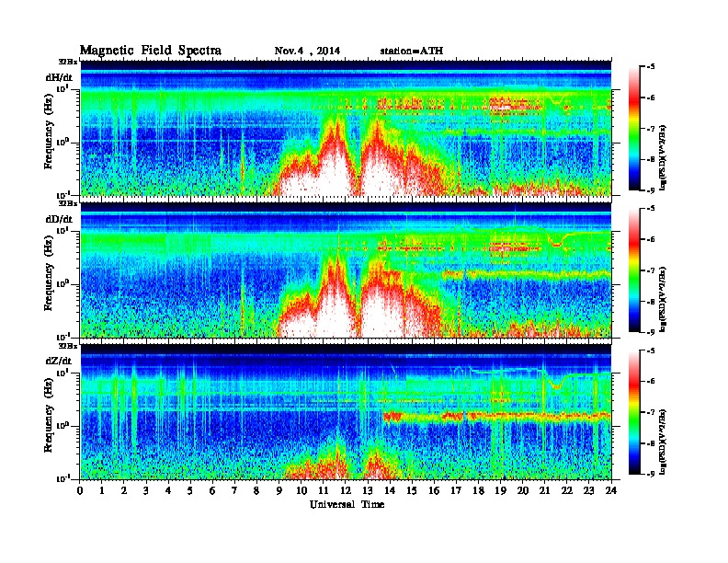The height and width of the screenshot is (563, 728).
Task: Click the 'Nov.4 , 2014' date text
Action: pos(307,52)
